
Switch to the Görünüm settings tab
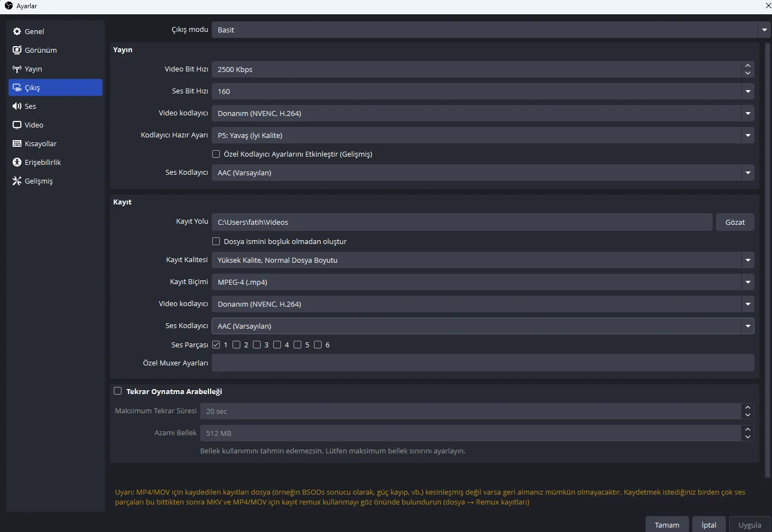[56, 50]
